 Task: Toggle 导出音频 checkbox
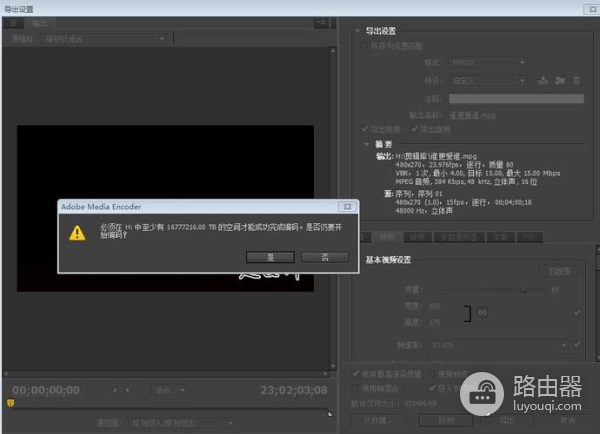point(414,129)
